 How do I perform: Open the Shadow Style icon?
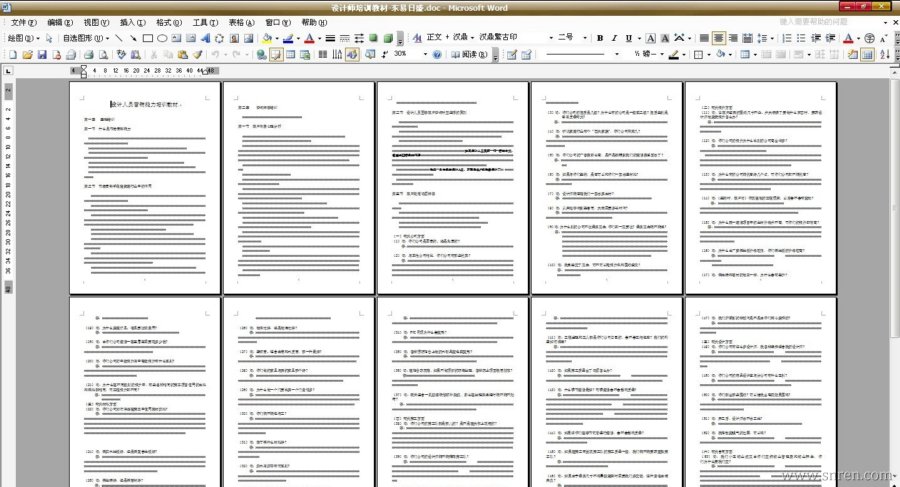374,38
